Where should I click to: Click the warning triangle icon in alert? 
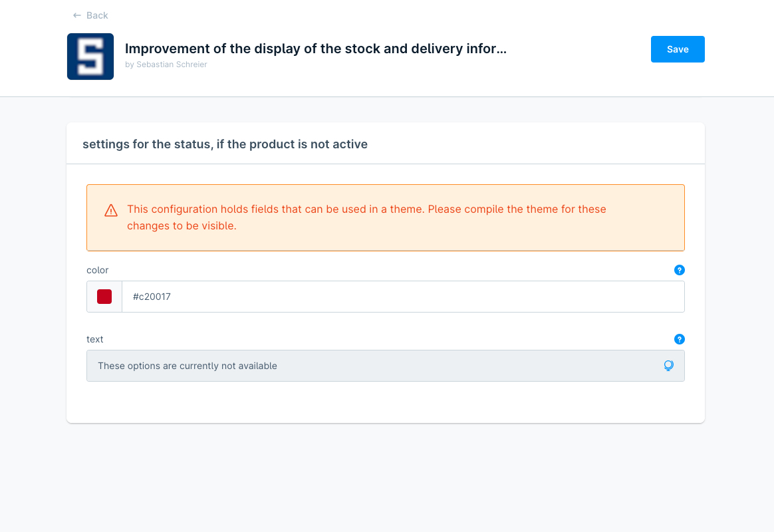(111, 211)
